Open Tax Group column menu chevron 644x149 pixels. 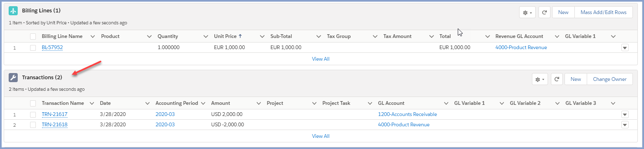375,36
